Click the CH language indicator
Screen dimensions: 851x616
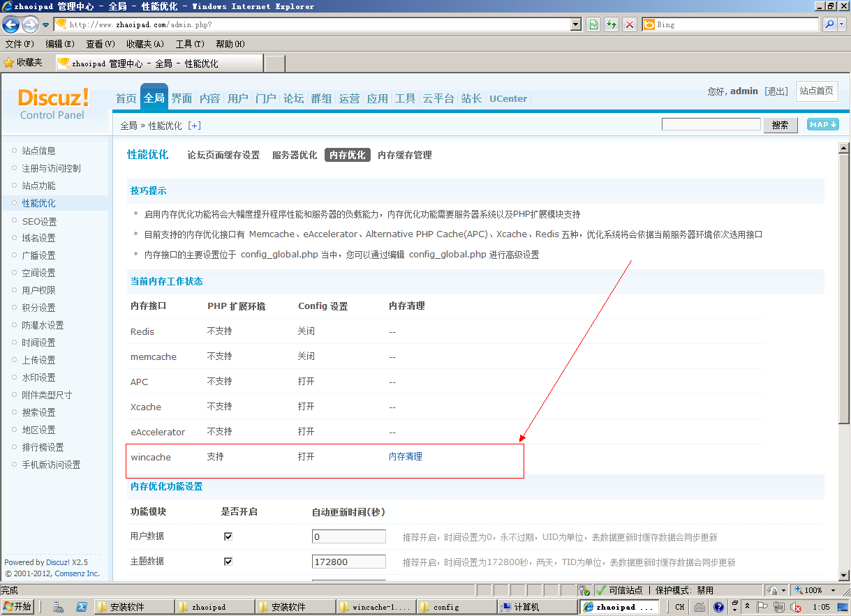click(x=679, y=607)
